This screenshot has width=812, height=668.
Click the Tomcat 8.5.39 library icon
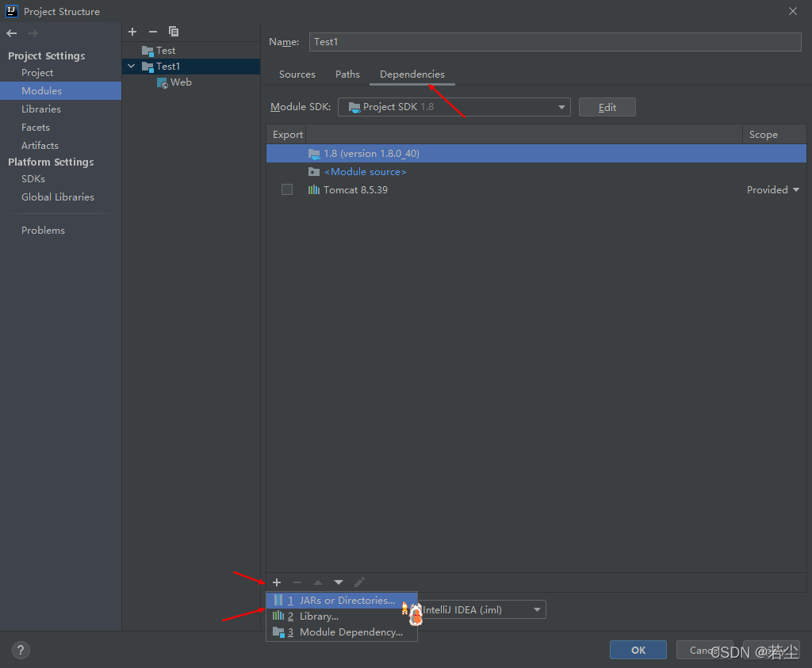pyautogui.click(x=314, y=190)
